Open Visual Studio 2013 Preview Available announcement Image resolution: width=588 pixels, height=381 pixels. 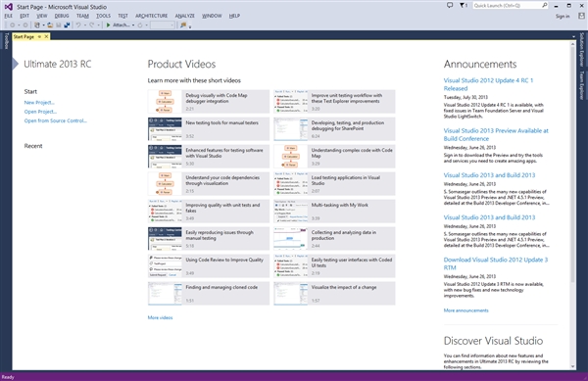(x=496, y=134)
